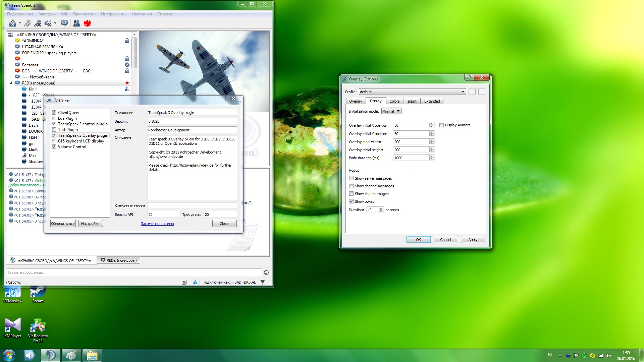
Task: Click the Duration seconds stepper arrows
Action: [381, 210]
